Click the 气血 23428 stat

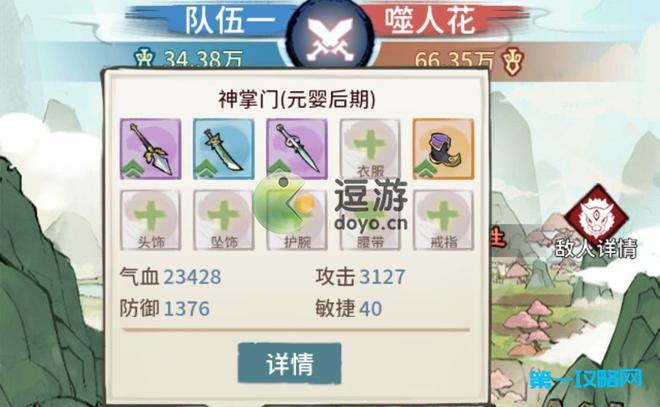[x=170, y=277]
